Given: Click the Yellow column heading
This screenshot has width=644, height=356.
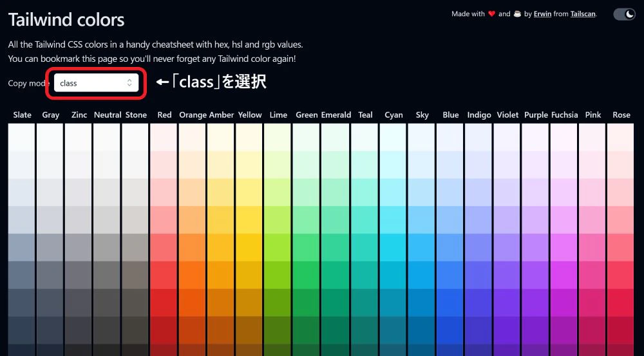Looking at the screenshot, I should point(250,115).
